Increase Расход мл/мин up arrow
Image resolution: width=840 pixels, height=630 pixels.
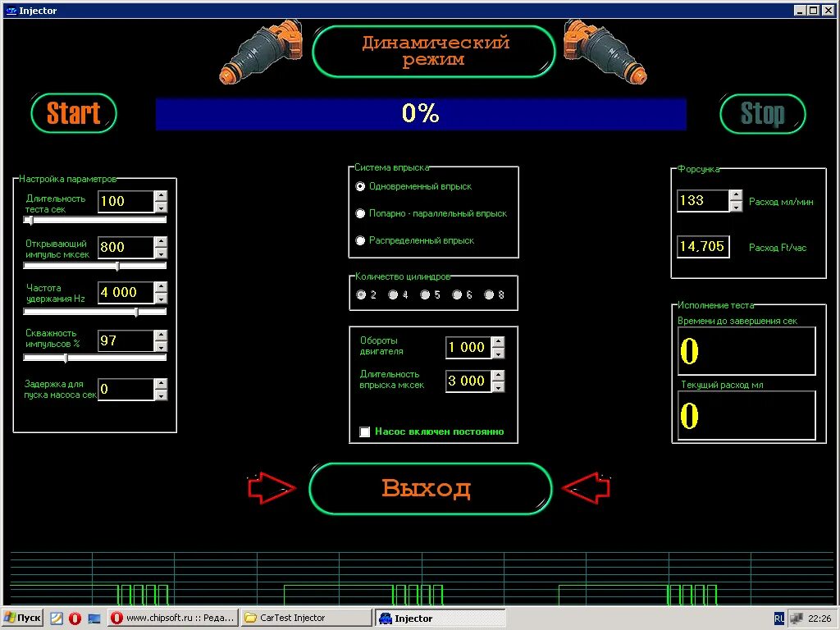tap(737, 195)
